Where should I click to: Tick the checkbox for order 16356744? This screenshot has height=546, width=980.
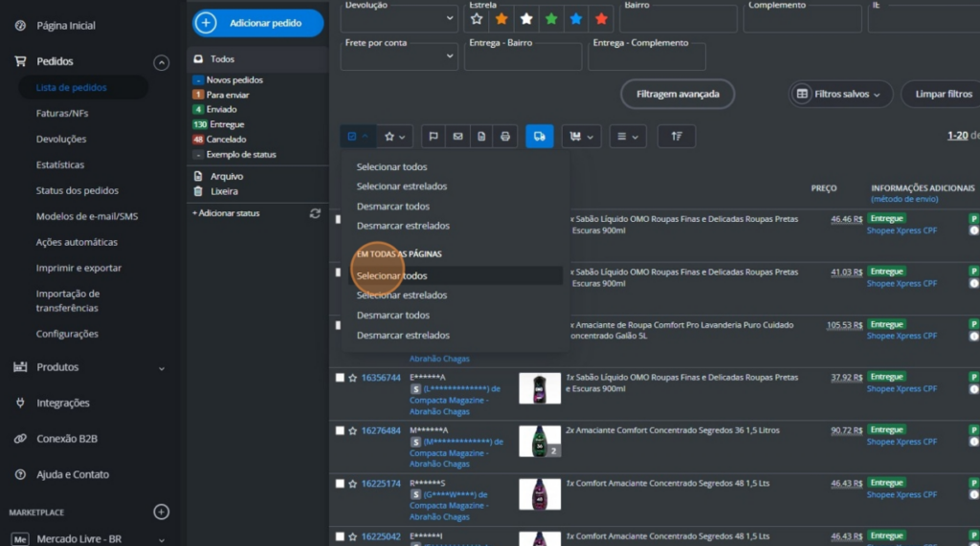click(x=340, y=378)
